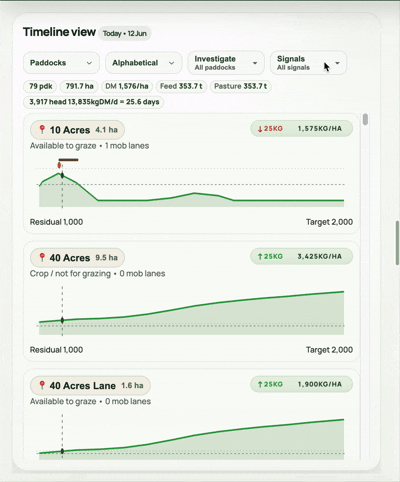Select the 40 Acres 9.5 ha paddock label
This screenshot has width=400, height=482.
point(77,258)
